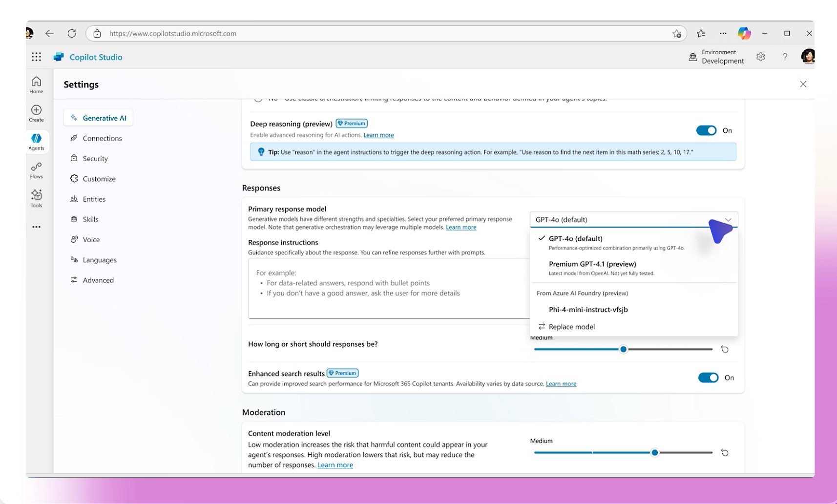
Task: Choose Phi-4-mini-instruct-vfsjb from the model list
Action: (588, 310)
